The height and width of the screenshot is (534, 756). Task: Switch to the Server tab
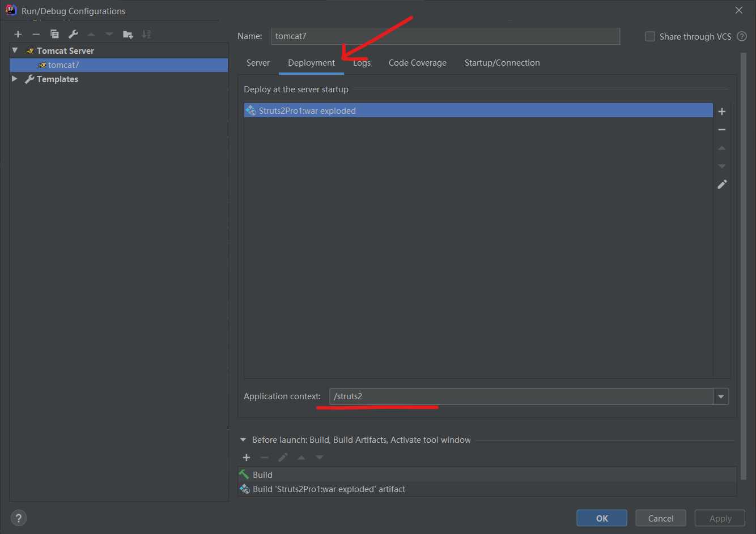258,63
